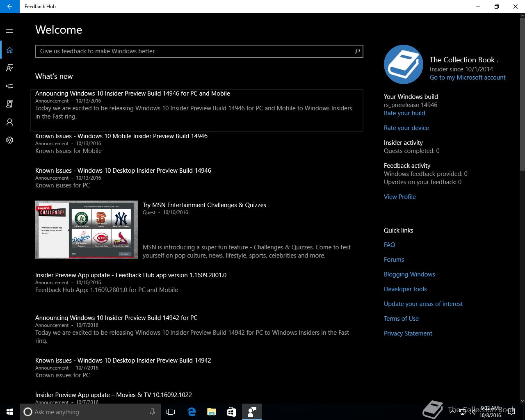This screenshot has height=420, width=525.
Task: Open the 'View Profile' link
Action: (400, 197)
